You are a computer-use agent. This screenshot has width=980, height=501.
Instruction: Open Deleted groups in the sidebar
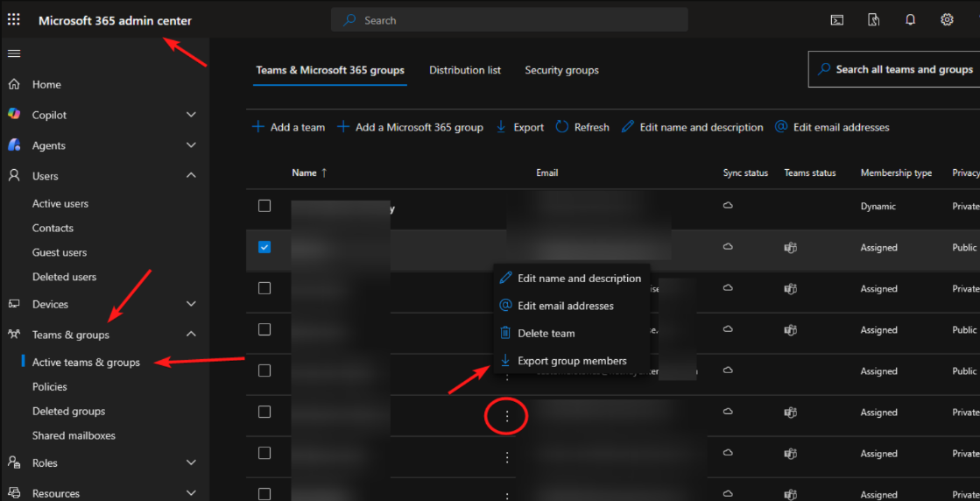tap(69, 411)
